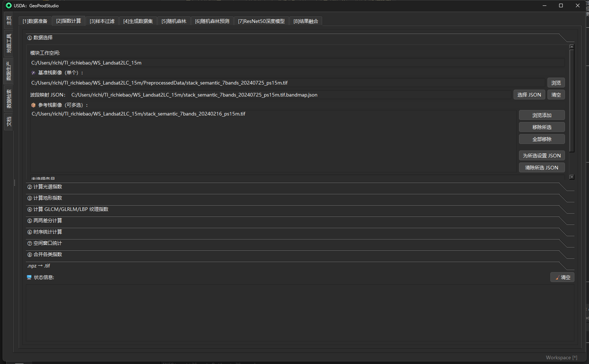Click the monitor icon next to 状态信息
The height and width of the screenshot is (364, 589).
pyautogui.click(x=29, y=278)
